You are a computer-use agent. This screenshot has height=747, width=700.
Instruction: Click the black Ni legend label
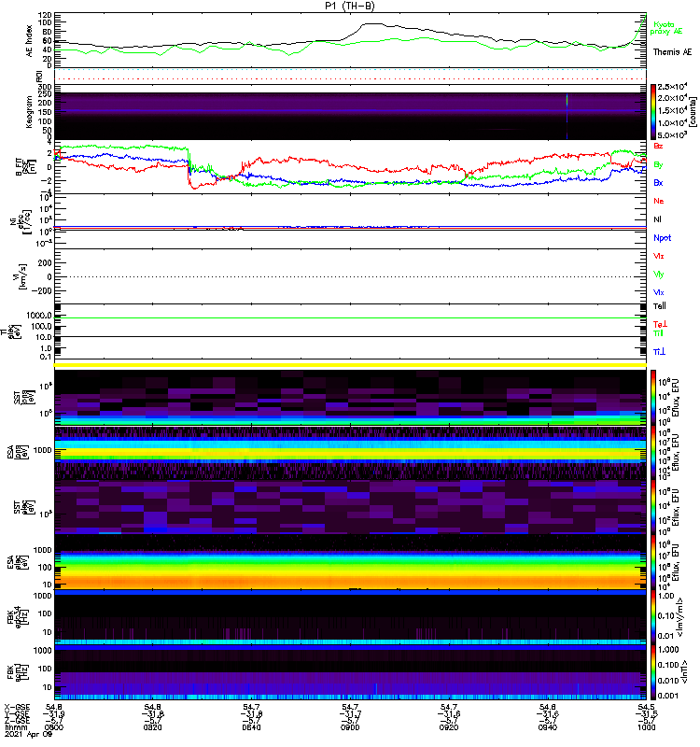pos(658,219)
